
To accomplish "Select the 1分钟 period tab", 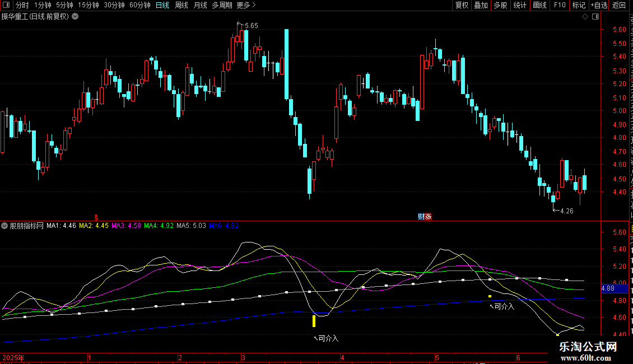I will click(43, 5).
